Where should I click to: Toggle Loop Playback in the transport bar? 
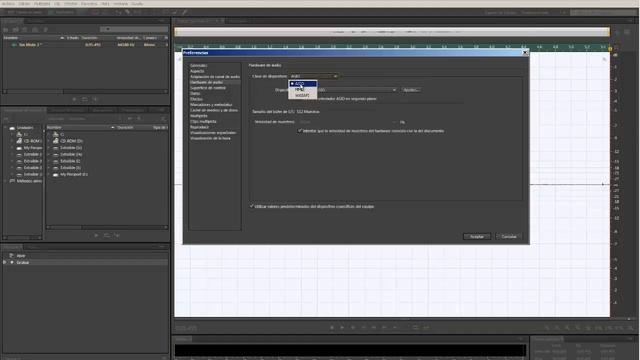pyautogui.click(x=416, y=327)
